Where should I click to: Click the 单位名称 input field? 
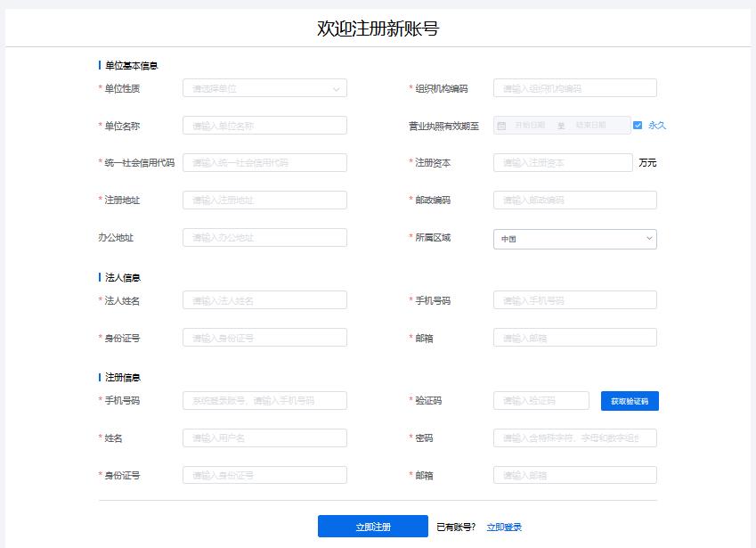(264, 125)
